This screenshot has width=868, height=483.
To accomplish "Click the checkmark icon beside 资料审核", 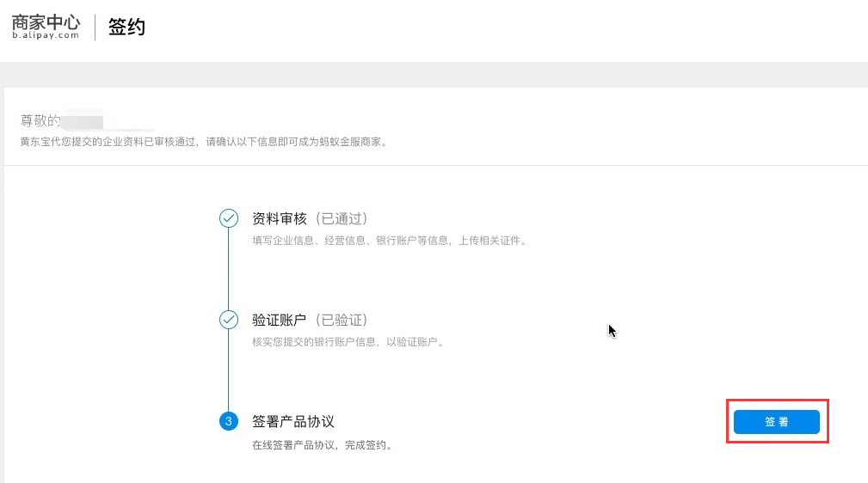I will click(x=229, y=218).
